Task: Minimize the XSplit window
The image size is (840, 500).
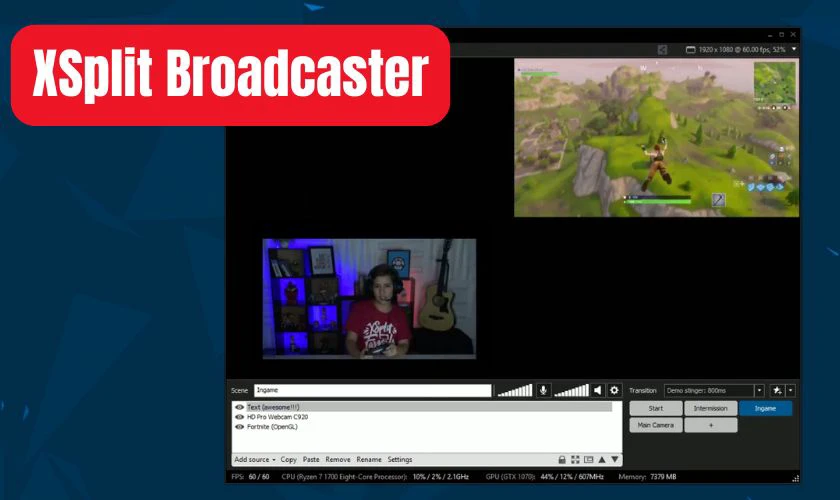Action: pos(770,35)
